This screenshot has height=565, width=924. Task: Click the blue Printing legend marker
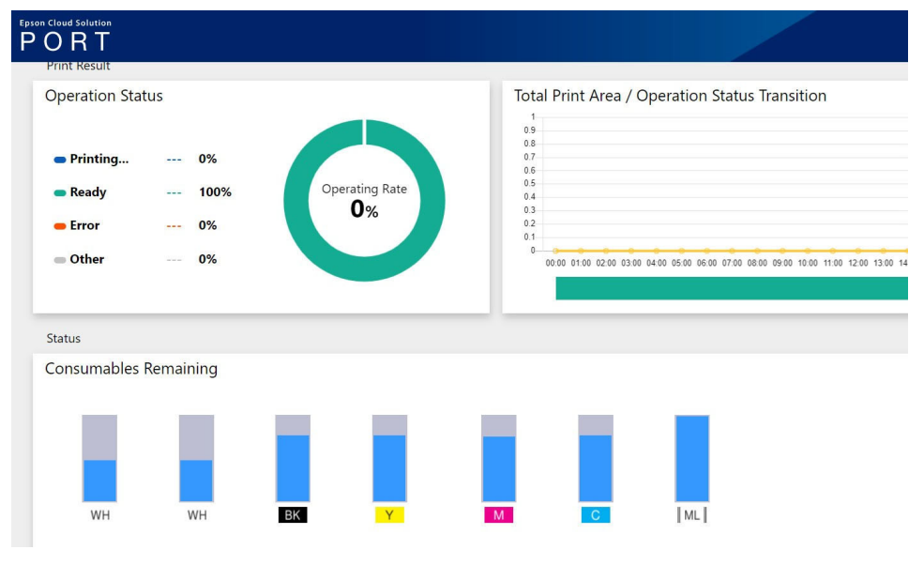point(60,160)
